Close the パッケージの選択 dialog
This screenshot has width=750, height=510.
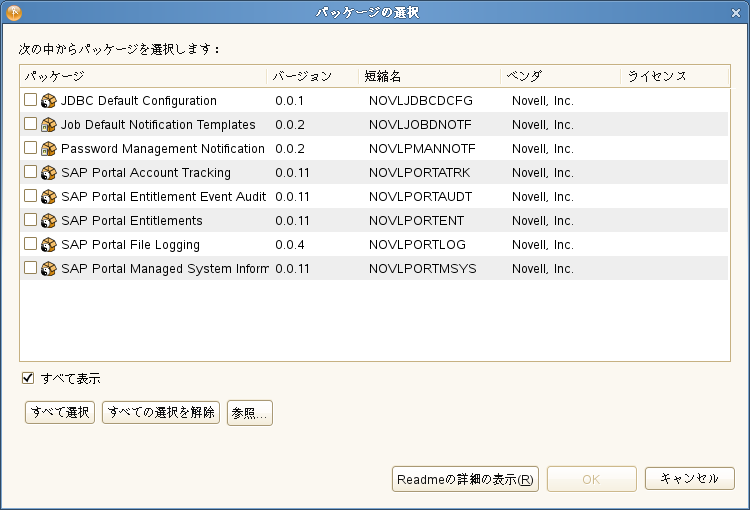[x=736, y=13]
